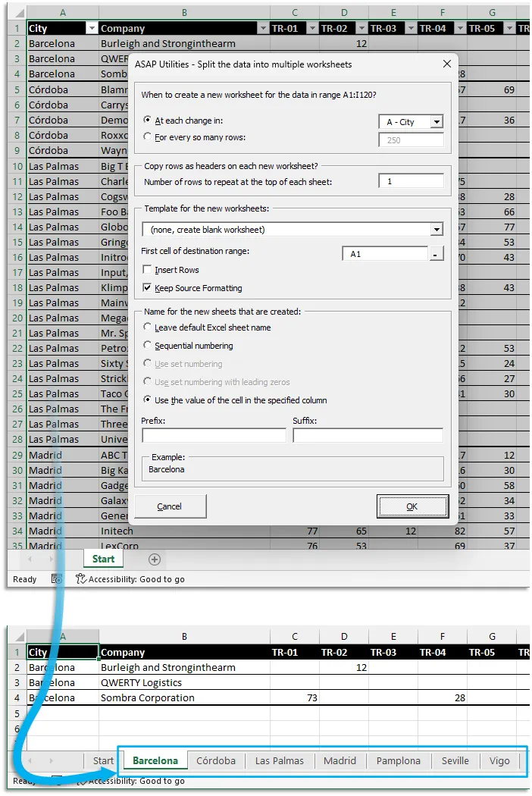Click 'Initech' cell in row 34
Screen dimensions: 532x796
184,531
